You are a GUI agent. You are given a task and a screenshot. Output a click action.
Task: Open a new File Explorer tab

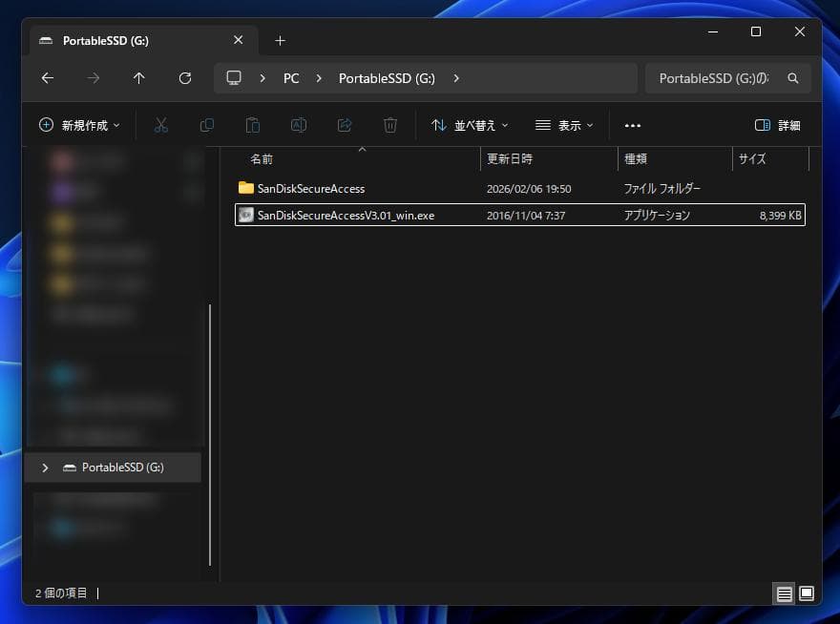(x=280, y=40)
